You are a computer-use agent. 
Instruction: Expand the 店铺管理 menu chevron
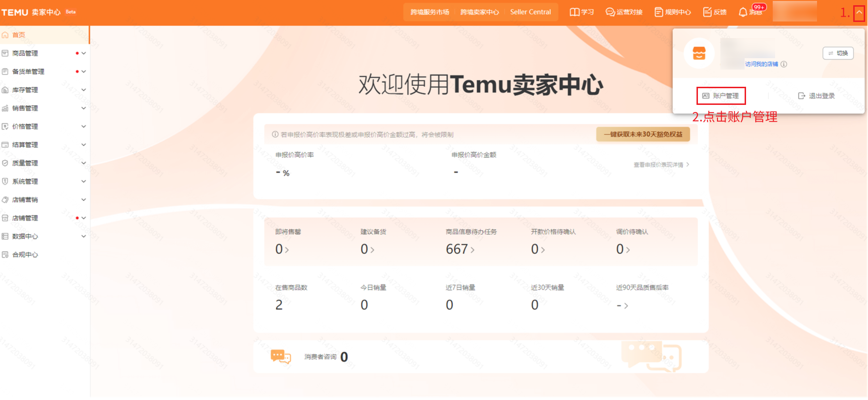[x=84, y=218]
